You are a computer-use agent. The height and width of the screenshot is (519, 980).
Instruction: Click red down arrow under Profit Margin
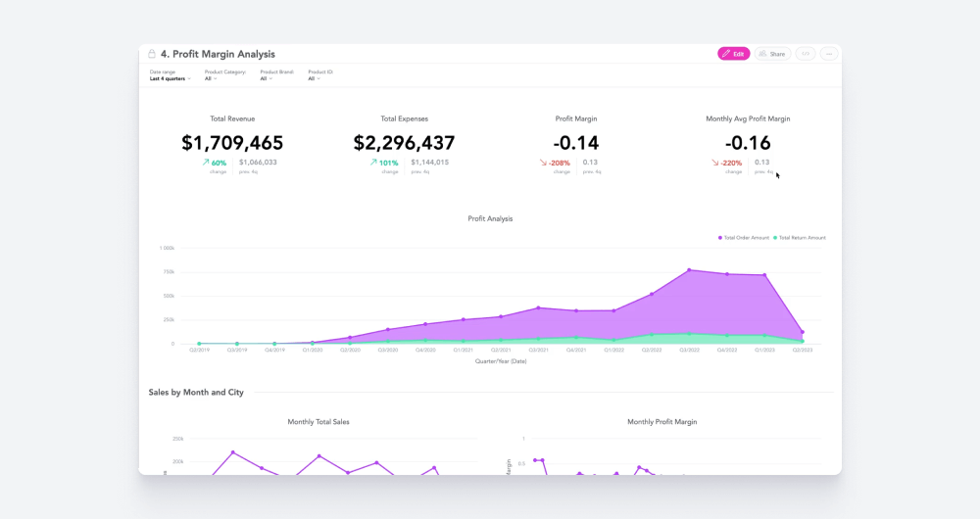(x=543, y=163)
